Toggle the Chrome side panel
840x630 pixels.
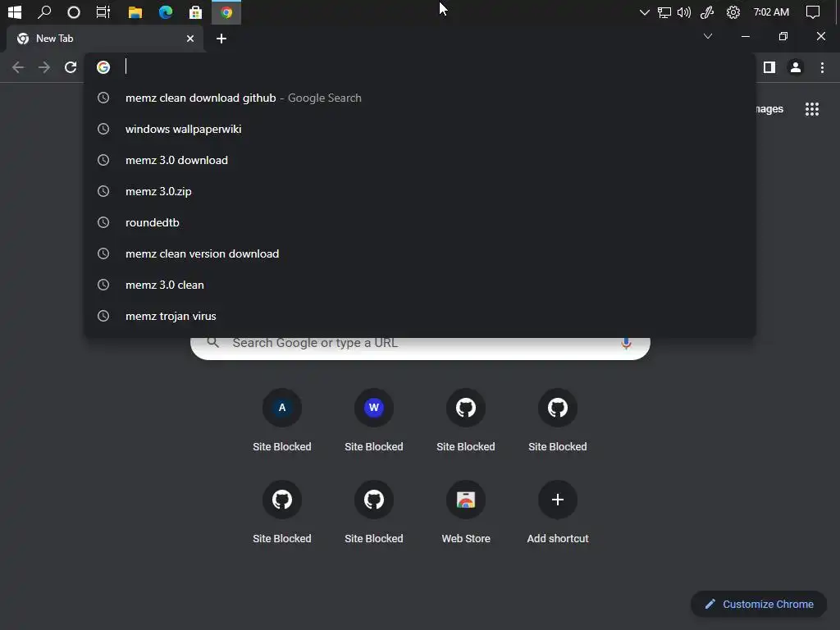pyautogui.click(x=769, y=67)
